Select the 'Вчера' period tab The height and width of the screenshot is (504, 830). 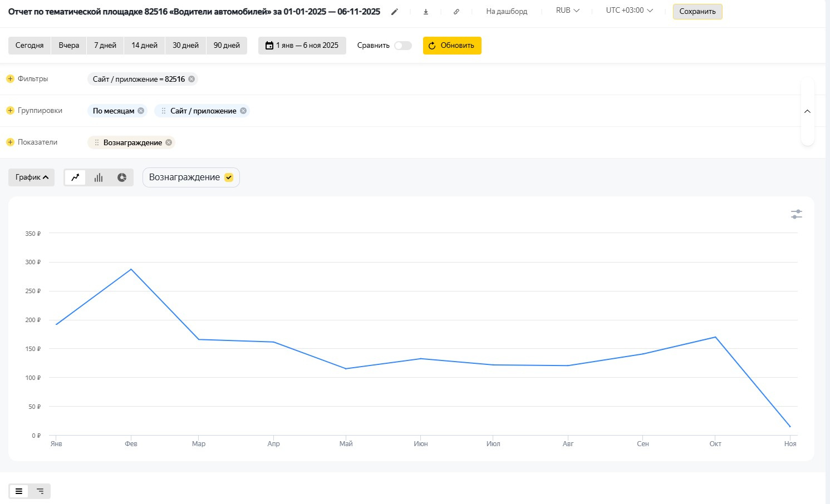tap(69, 46)
